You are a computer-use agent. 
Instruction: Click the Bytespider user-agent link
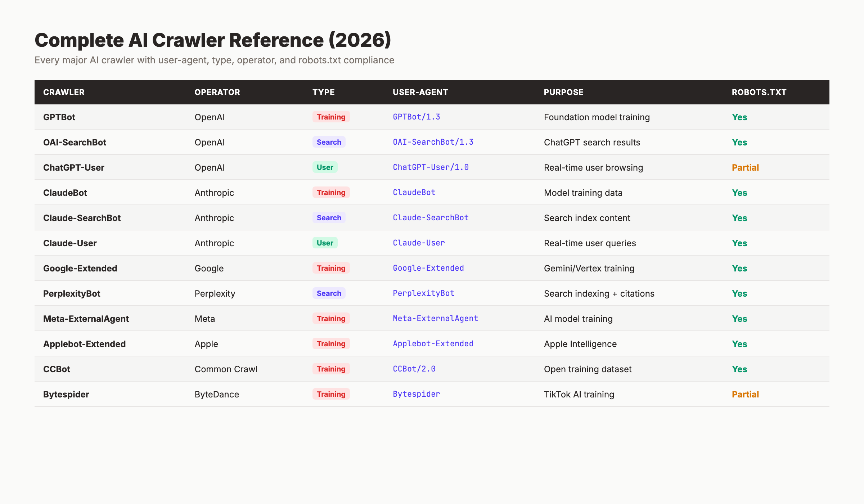click(416, 394)
